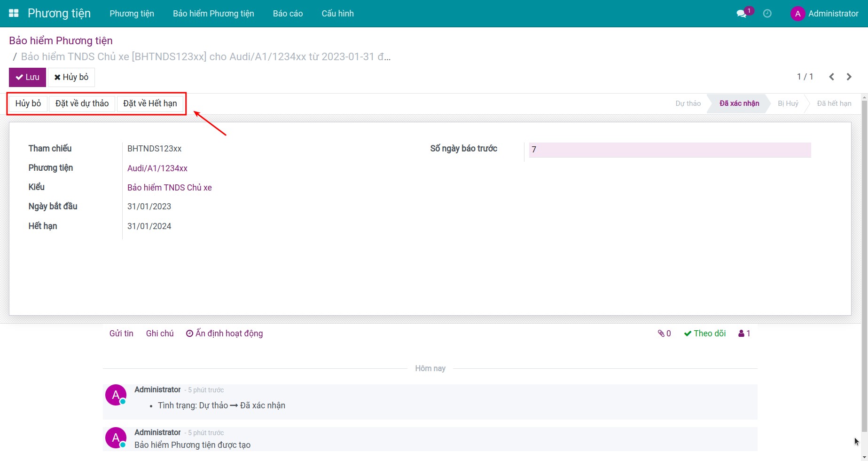The height and width of the screenshot is (461, 868).
Task: Click the Số ngày báo trước input field
Action: pos(670,150)
